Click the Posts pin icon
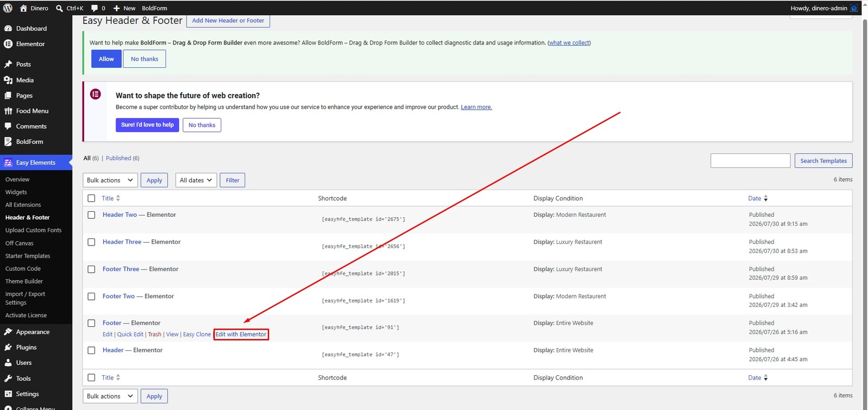868x410 pixels. point(8,64)
